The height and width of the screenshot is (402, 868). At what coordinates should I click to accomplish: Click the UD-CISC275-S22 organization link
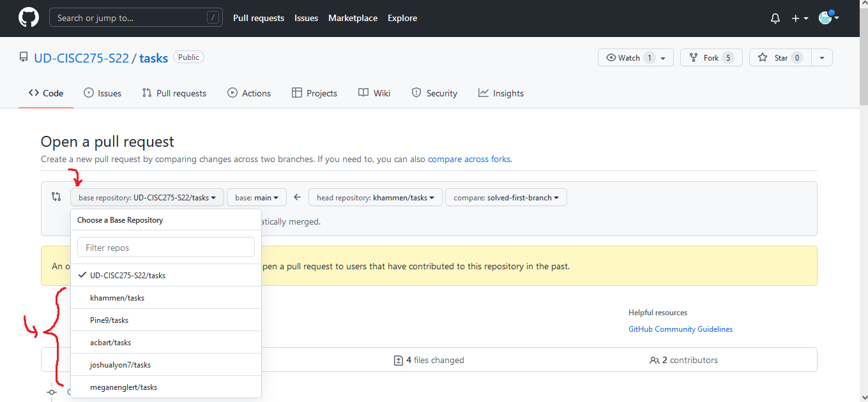(81, 58)
